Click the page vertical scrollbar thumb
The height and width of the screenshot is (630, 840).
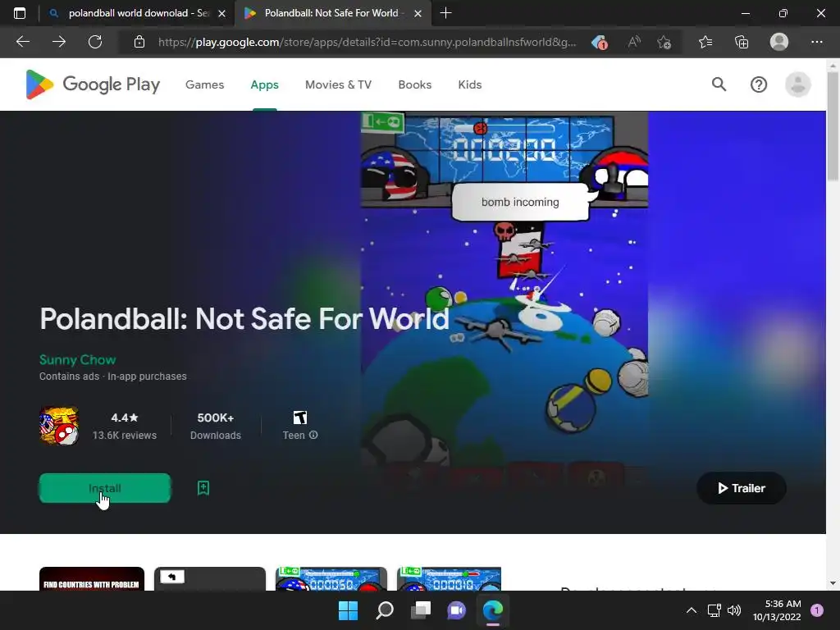point(833,126)
